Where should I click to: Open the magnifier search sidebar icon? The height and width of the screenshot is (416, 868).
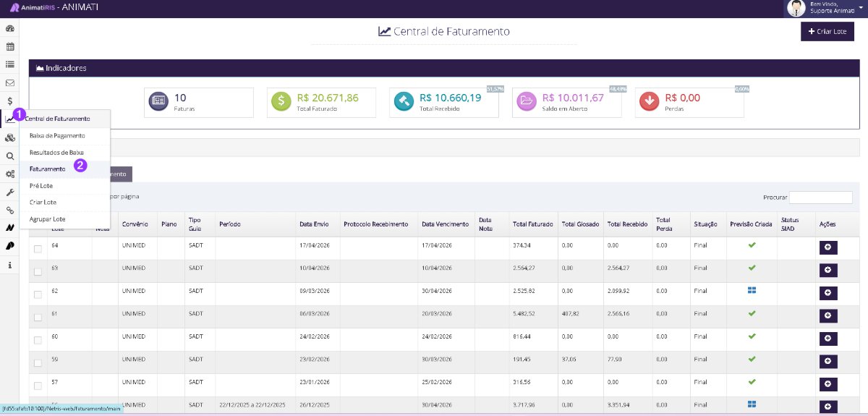(9, 156)
